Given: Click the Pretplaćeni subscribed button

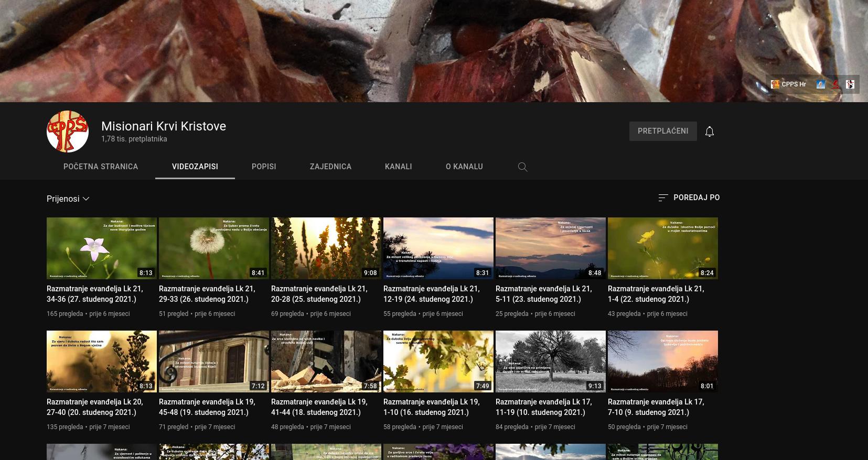Looking at the screenshot, I should (x=663, y=131).
